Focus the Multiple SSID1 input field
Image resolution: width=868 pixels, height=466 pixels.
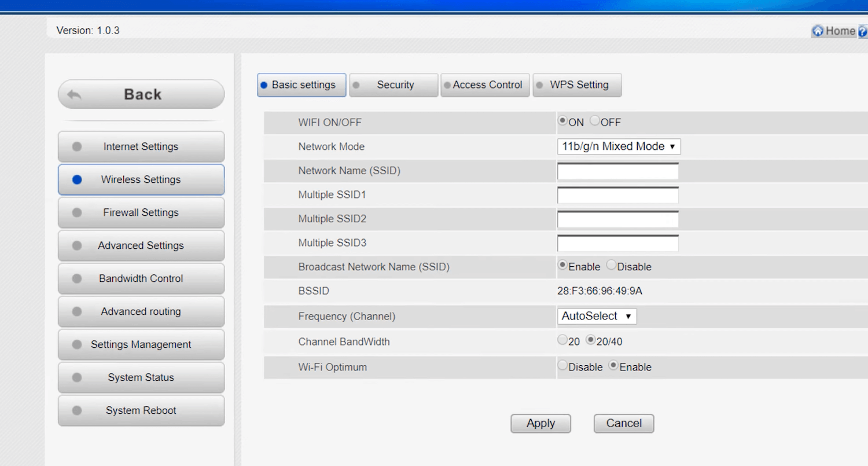point(617,196)
